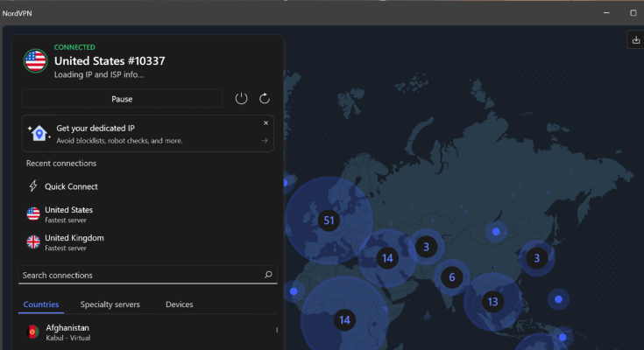This screenshot has height=350, width=644.
Task: Click the United Kingdom flag icon
Action: [33, 241]
